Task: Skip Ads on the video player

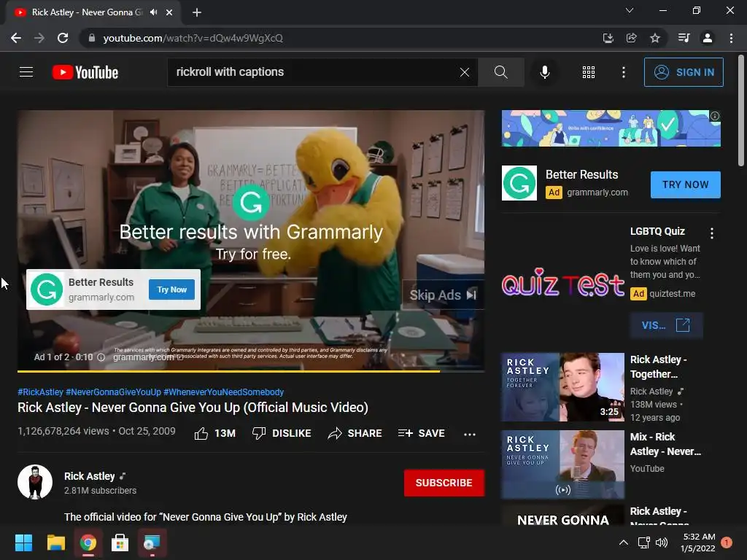Action: (x=443, y=295)
